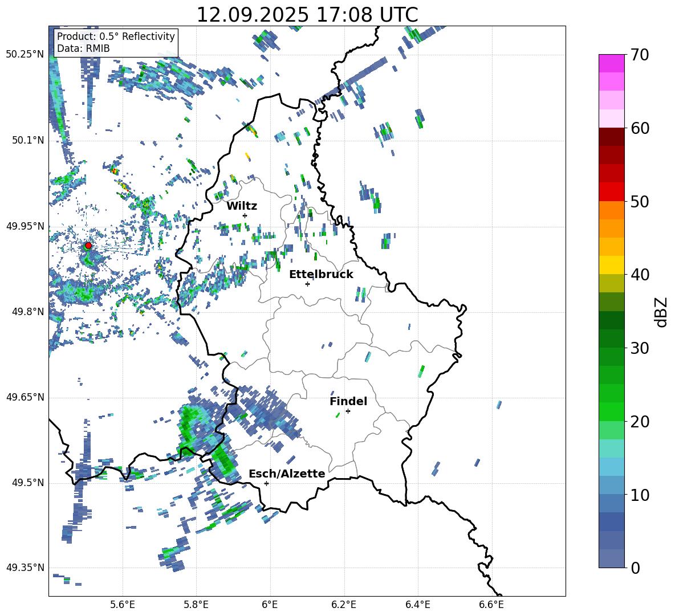Viewport: 675px width, 616px height.
Task: Click the dark maroon colorbar segment below 60
Action: click(611, 137)
